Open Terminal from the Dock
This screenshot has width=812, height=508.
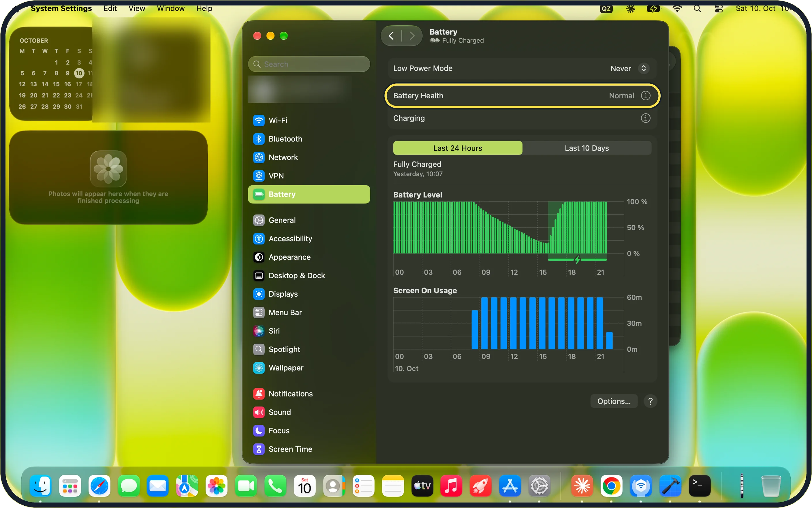pos(700,486)
